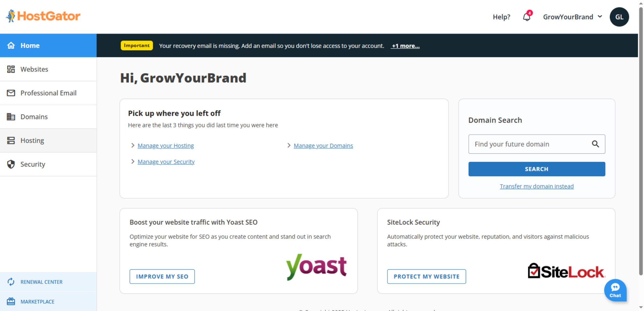Viewport: 644px width, 311px height.
Task: Expand the "+1 more..." alerts link
Action: (405, 46)
